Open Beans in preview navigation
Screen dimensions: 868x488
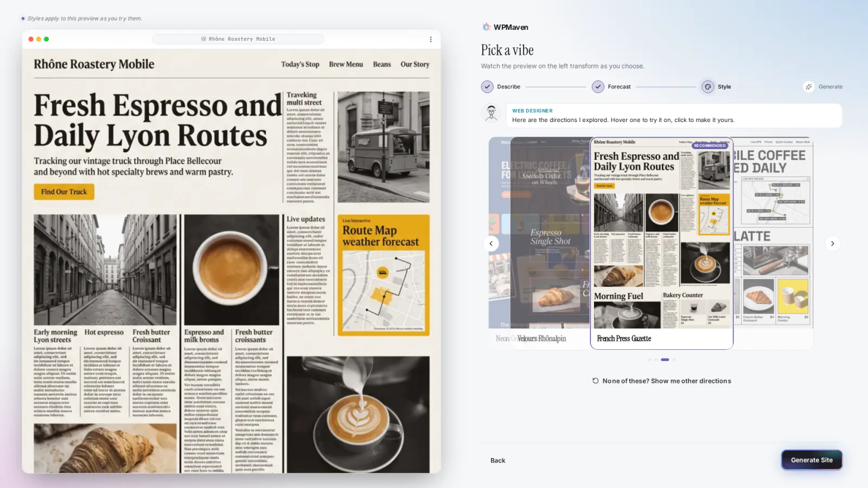click(x=382, y=64)
